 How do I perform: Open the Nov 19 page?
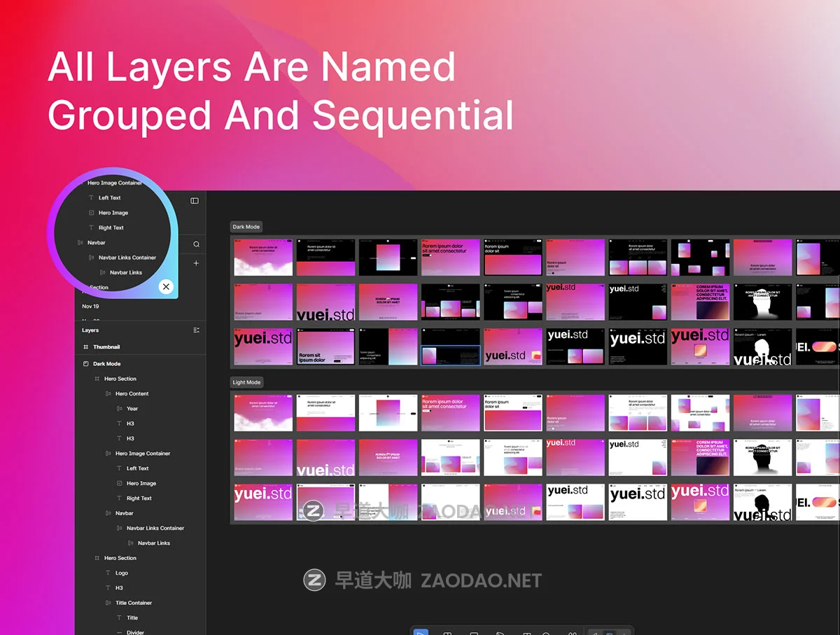(90, 307)
